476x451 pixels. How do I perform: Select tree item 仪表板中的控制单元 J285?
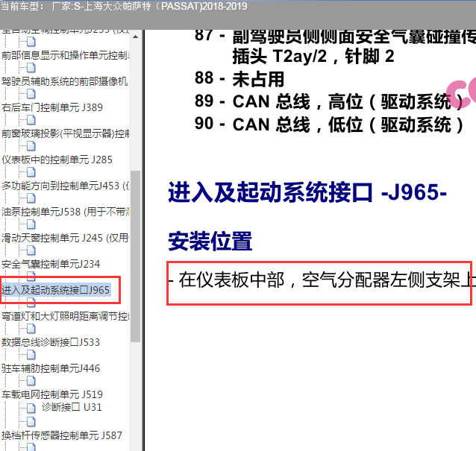[x=57, y=160]
